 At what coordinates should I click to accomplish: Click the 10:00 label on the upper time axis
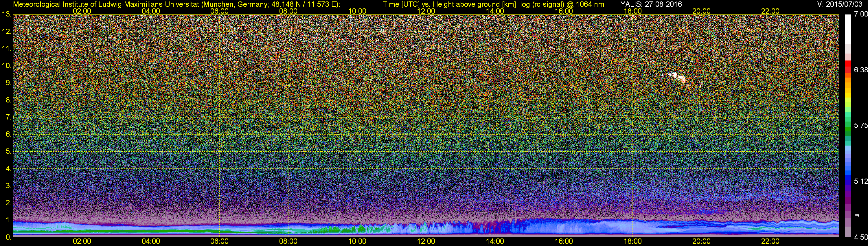click(357, 11)
